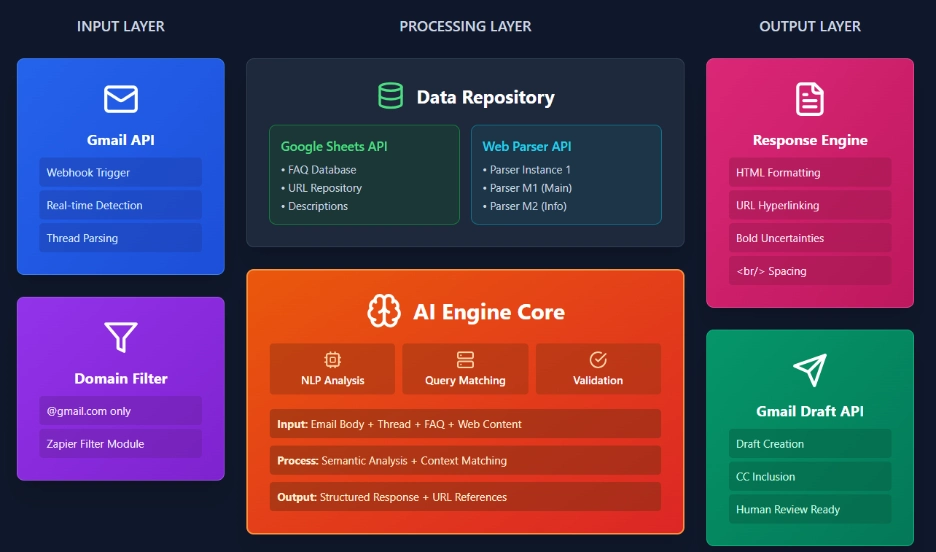Click the Response Engine card title
936x552 pixels.
click(x=810, y=140)
